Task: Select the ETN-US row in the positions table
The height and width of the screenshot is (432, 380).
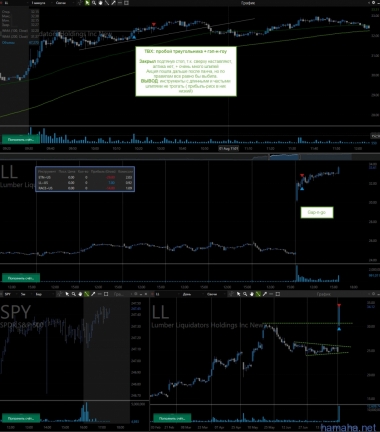Action: pos(85,177)
